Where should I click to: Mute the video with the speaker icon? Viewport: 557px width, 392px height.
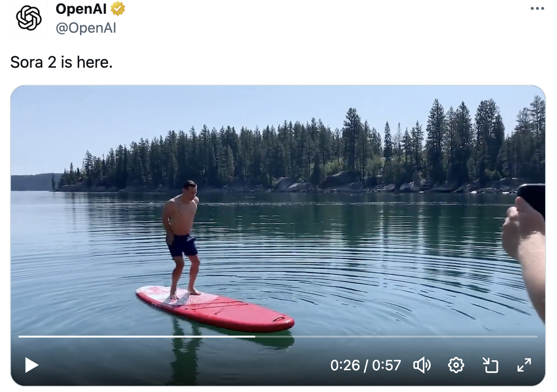(422, 365)
